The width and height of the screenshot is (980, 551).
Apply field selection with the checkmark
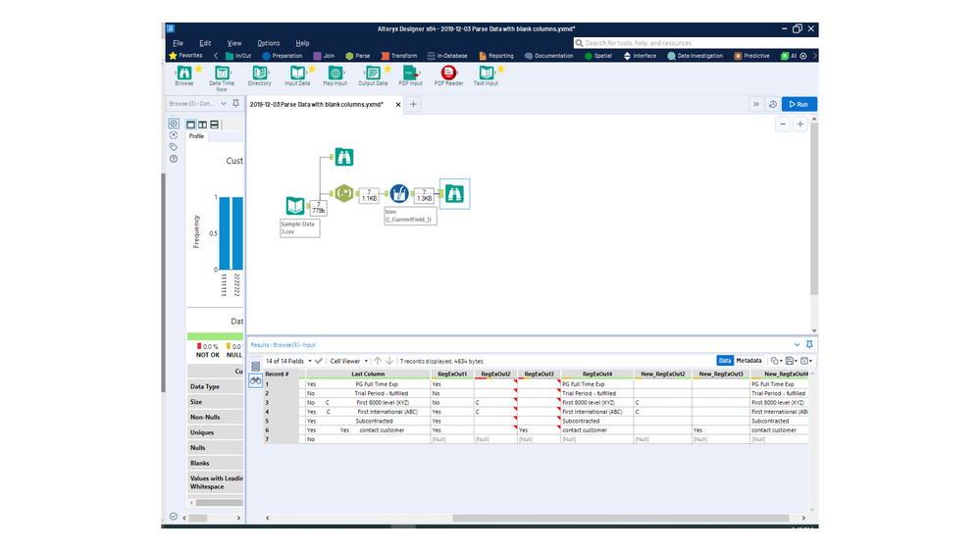319,361
